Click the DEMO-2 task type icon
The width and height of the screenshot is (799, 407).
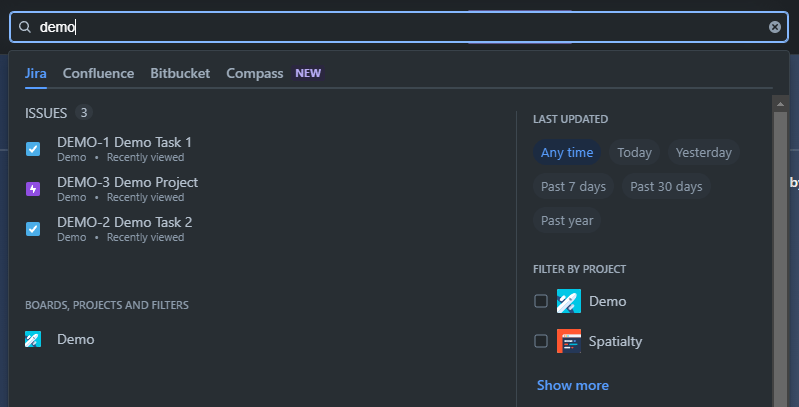pyautogui.click(x=33, y=229)
